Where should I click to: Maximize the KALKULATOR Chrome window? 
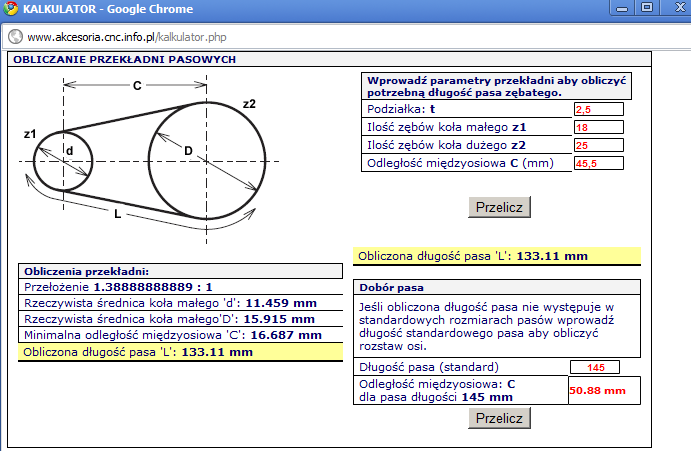[x=646, y=7]
